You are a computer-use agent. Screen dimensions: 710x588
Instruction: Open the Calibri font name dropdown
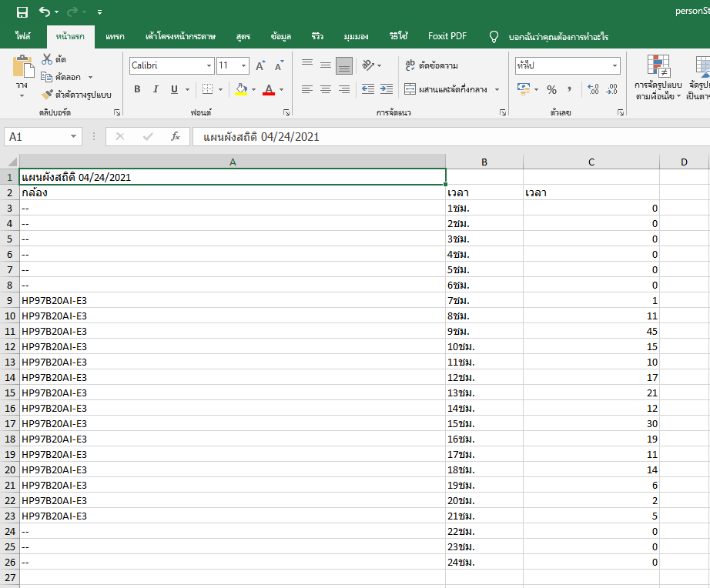click(x=209, y=66)
